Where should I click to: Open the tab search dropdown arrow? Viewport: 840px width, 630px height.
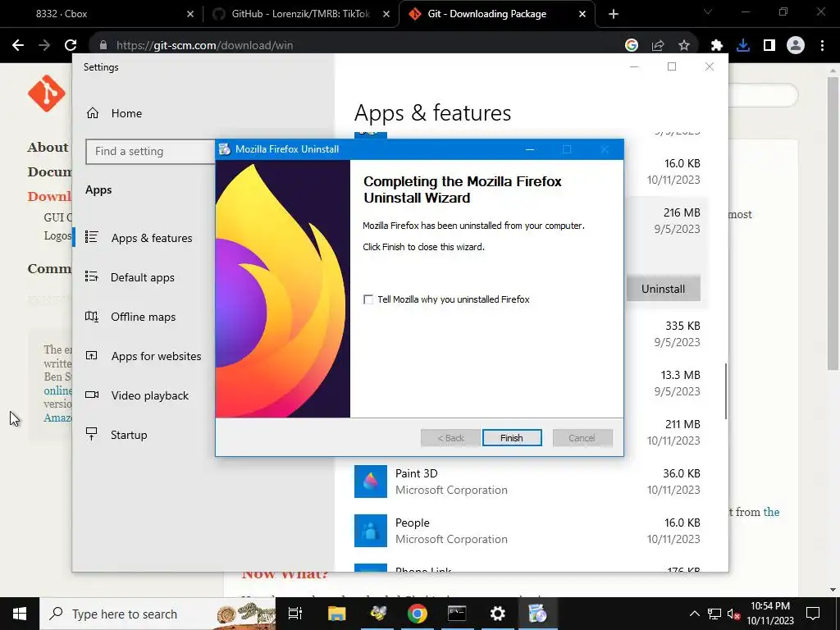pos(708,11)
